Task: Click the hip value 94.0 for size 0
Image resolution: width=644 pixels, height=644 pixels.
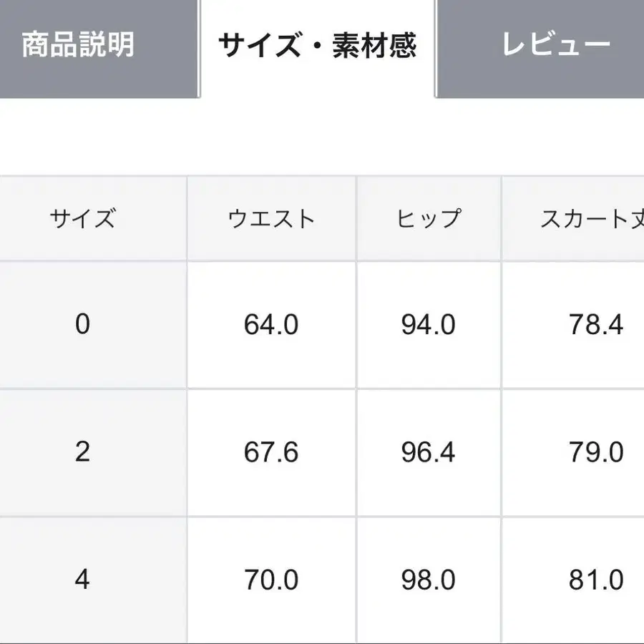Action: click(428, 324)
